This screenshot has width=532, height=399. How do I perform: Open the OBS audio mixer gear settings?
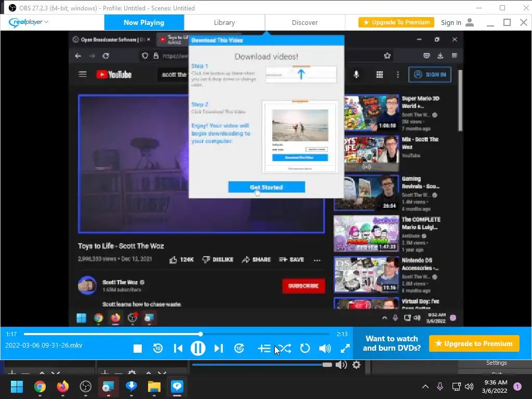point(356,365)
